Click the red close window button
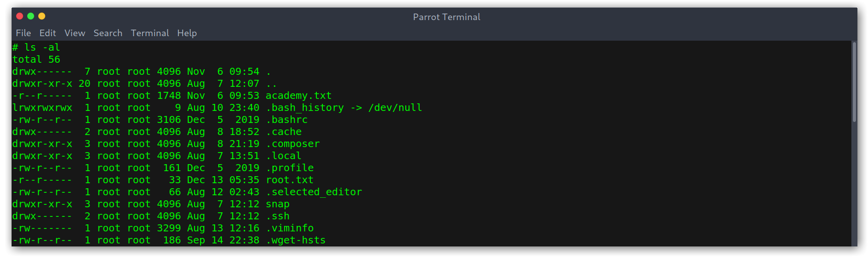 pyautogui.click(x=20, y=16)
